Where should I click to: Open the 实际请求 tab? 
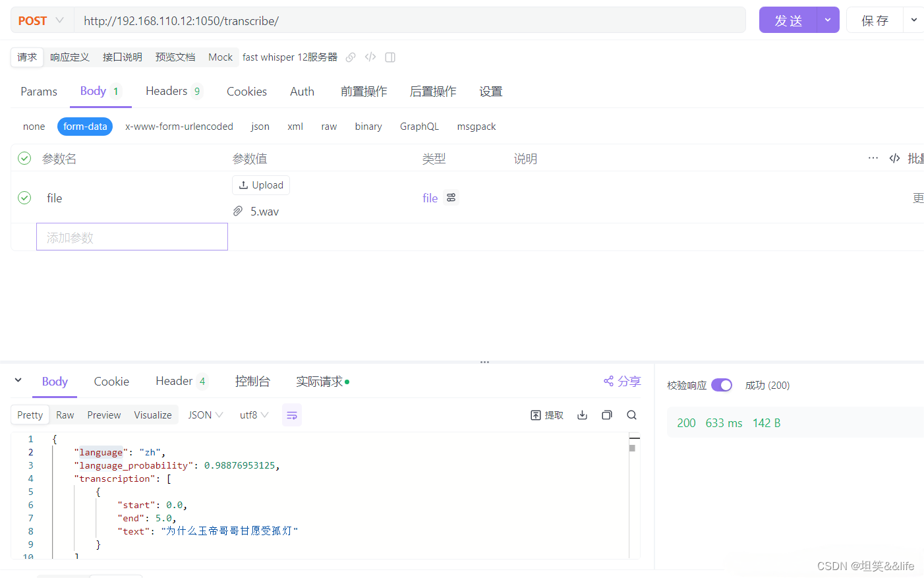(323, 382)
